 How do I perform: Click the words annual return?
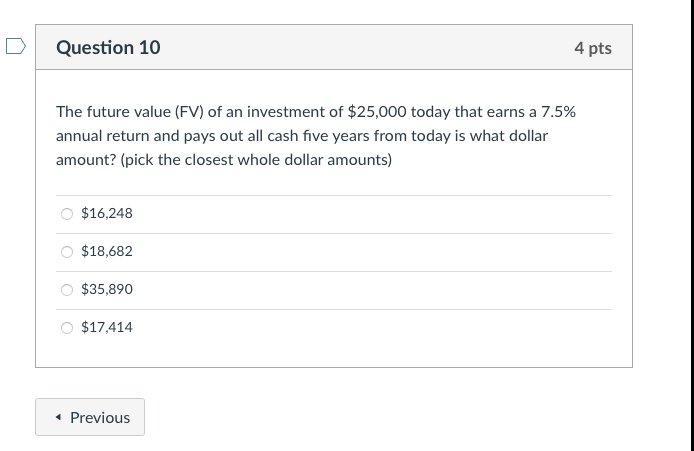pos(101,135)
